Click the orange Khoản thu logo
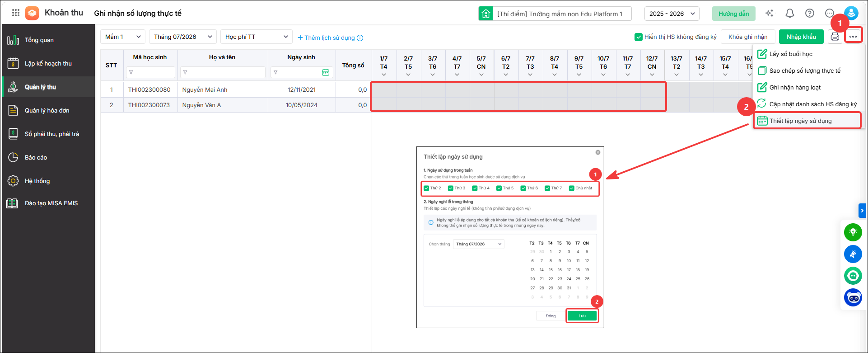 pos(32,13)
